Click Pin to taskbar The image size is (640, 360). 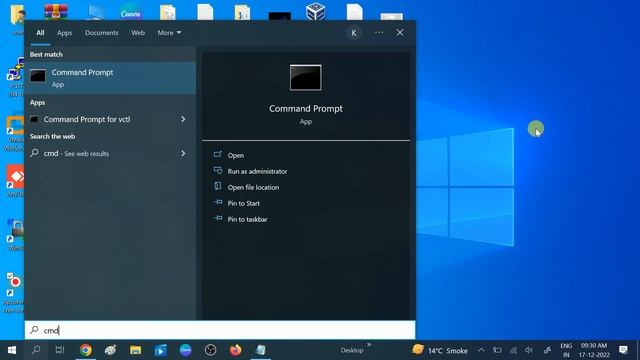point(247,219)
